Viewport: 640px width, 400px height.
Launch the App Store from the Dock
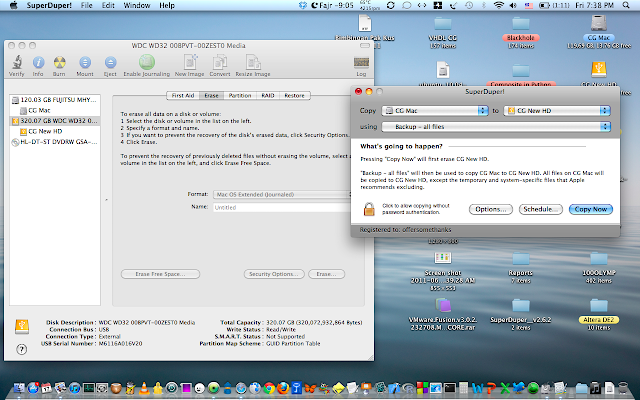coord(33,388)
